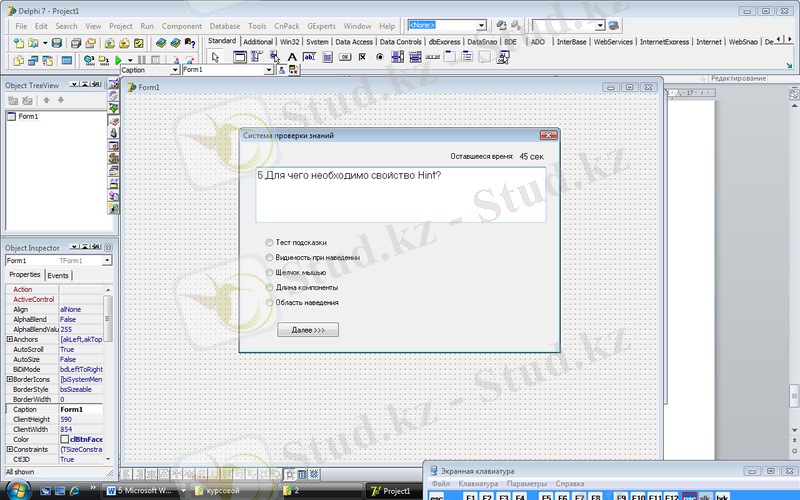The width and height of the screenshot is (800, 500).
Task: Select radio option 'Область наведения'
Action: pyautogui.click(x=269, y=303)
